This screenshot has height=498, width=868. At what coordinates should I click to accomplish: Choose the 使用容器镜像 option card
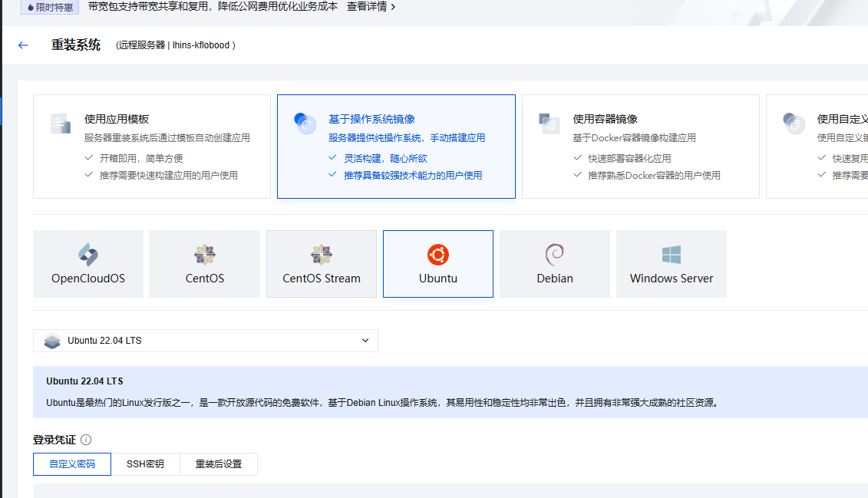[x=641, y=147]
